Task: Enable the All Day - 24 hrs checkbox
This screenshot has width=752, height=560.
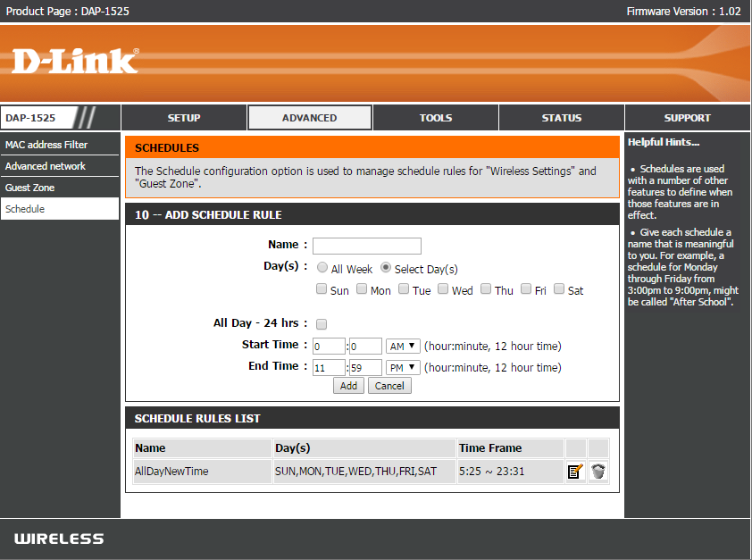Action: click(322, 324)
